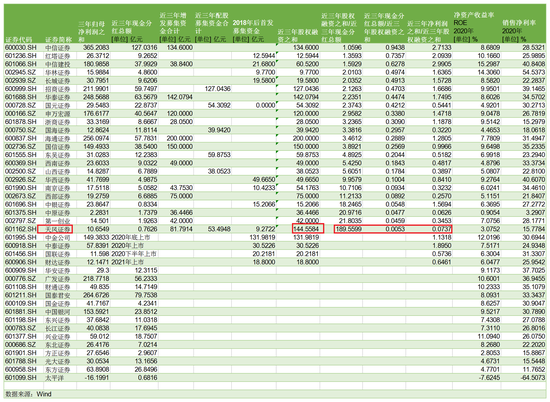
Task: Click the value 248.5688
Action: (x=96, y=97)
